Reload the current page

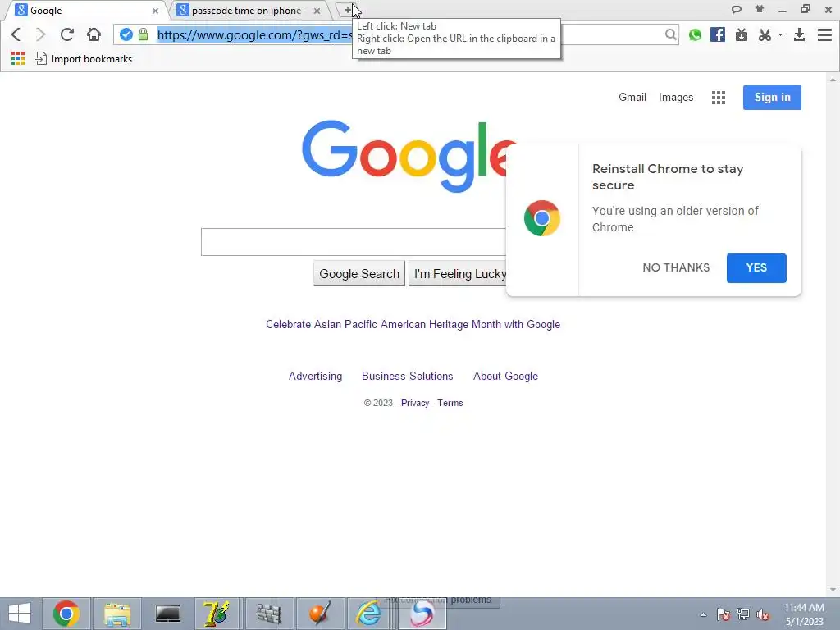[67, 34]
